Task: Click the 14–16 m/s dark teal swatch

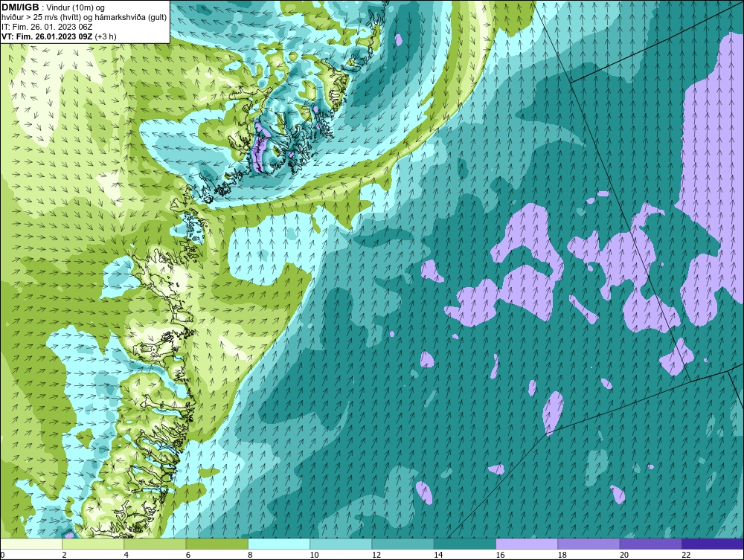Action: point(465,544)
